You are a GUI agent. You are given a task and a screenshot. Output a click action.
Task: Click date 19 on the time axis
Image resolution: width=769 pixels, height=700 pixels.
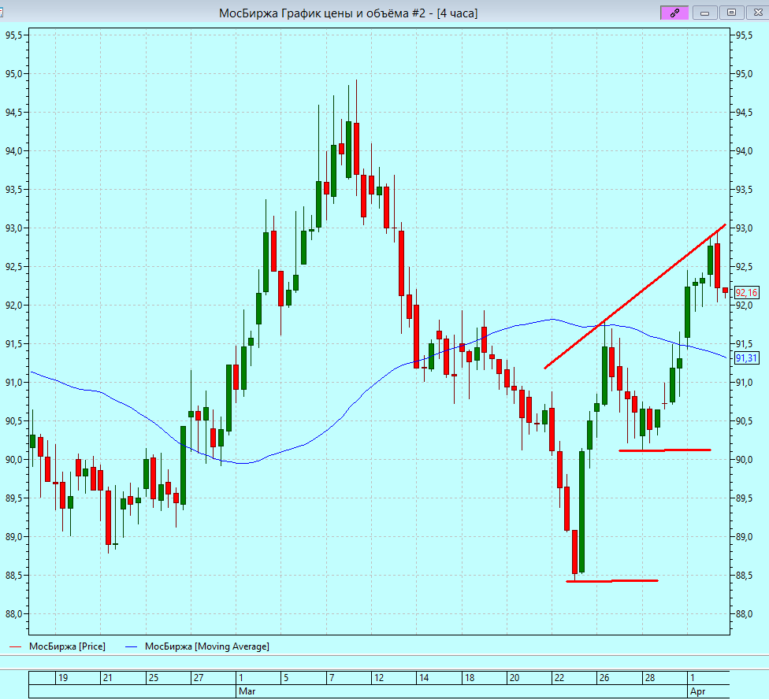tap(63, 678)
